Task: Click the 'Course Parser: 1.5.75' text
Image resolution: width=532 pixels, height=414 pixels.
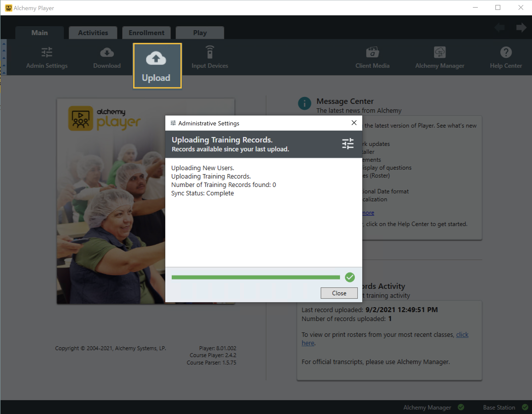Action: [x=212, y=363]
